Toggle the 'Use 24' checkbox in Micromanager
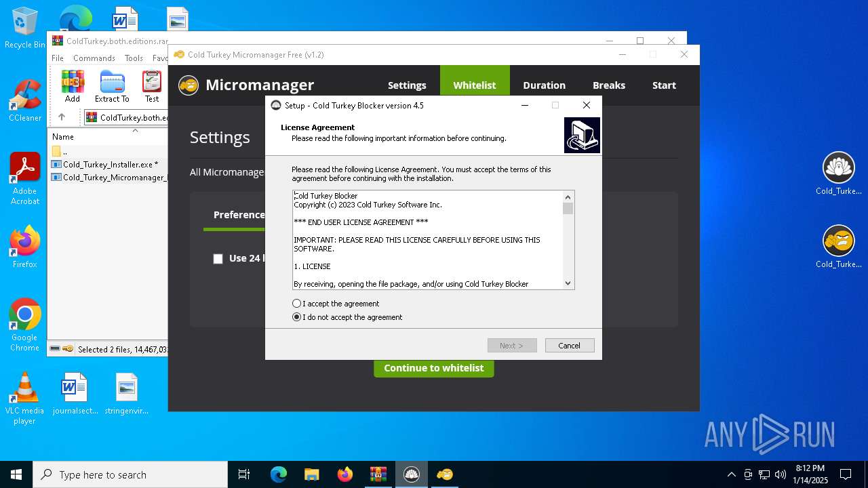868x488 pixels. (218, 259)
